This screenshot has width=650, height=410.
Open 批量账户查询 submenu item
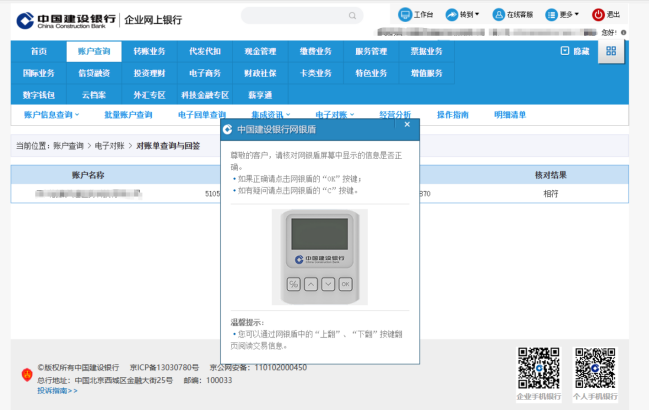point(128,115)
